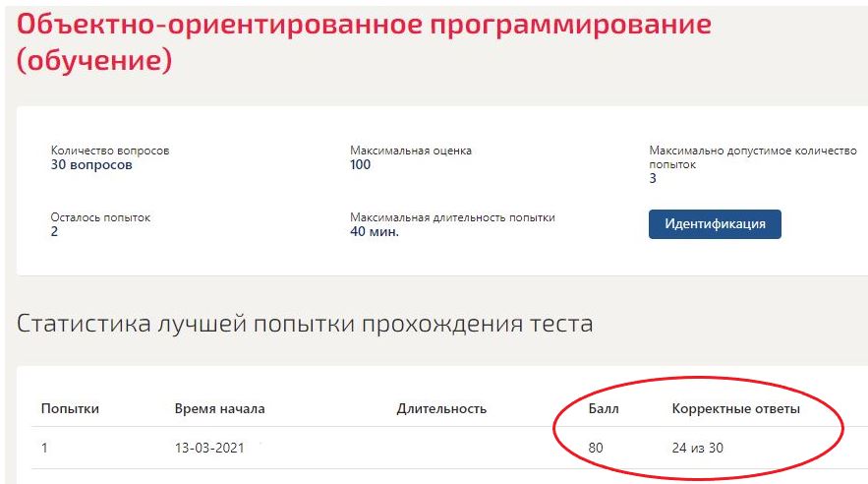Select the 40 мин. duration value

tap(375, 232)
